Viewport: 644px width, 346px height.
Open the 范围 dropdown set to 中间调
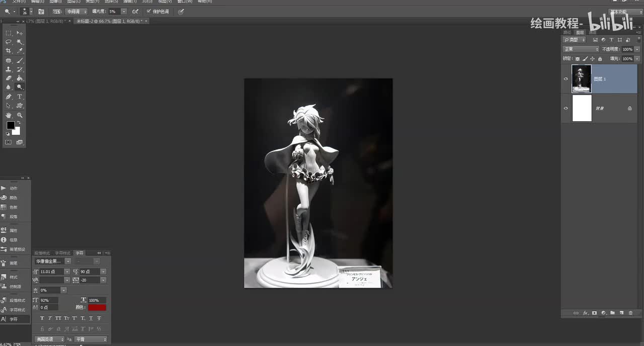click(x=76, y=11)
